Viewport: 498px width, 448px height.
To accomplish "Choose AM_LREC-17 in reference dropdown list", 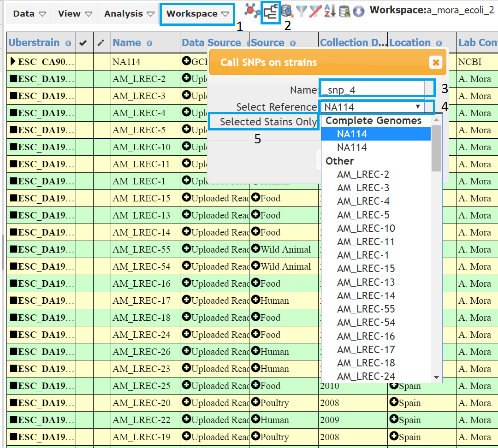I will point(376,349).
